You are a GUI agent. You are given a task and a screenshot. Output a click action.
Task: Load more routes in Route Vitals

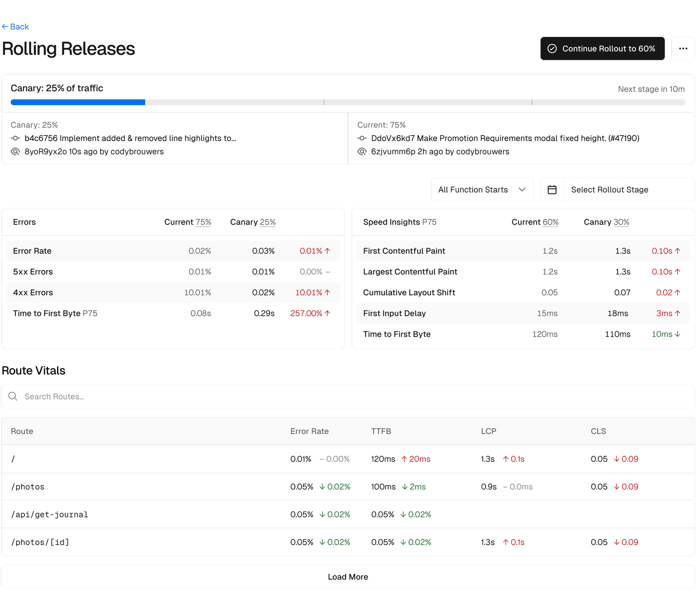click(348, 577)
